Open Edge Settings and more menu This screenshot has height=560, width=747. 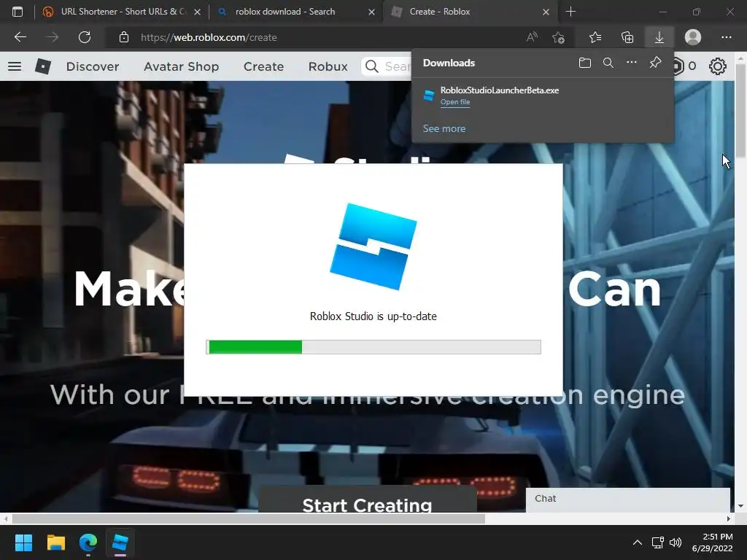click(x=726, y=37)
